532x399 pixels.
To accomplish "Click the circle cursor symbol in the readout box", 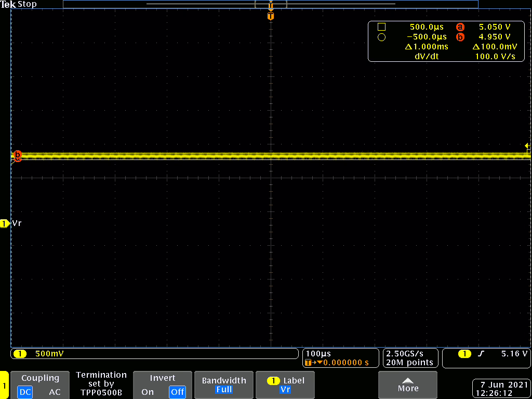I will point(381,37).
